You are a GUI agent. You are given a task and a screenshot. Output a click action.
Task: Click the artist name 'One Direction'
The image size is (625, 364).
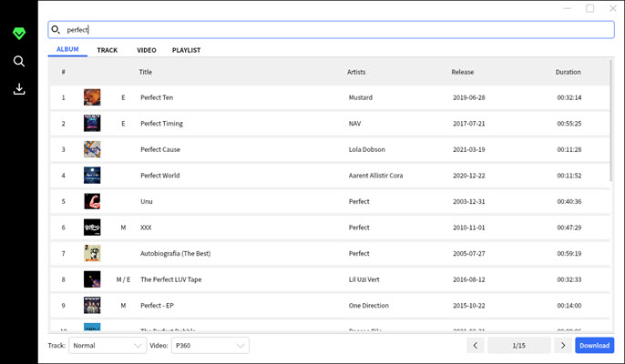coord(369,306)
